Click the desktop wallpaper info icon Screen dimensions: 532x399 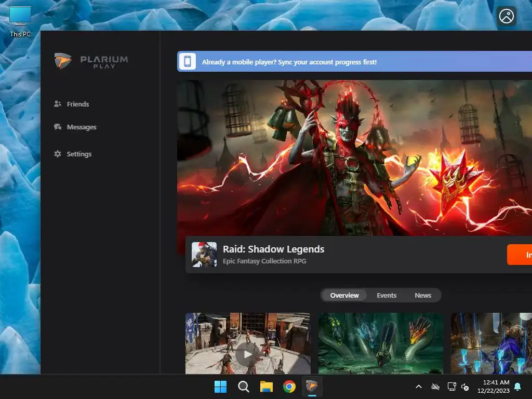tap(507, 16)
